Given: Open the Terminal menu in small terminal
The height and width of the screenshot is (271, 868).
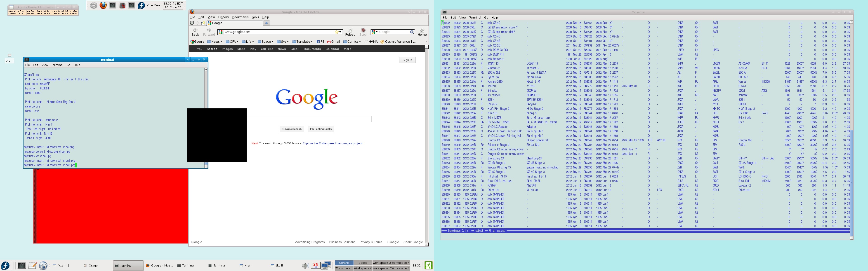Looking at the screenshot, I should tap(57, 65).
